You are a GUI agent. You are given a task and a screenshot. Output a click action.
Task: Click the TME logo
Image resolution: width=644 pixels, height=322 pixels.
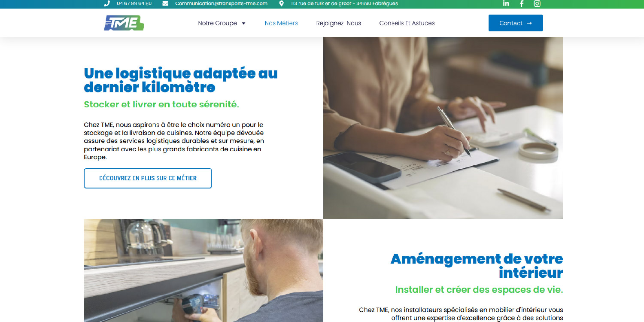[x=124, y=23]
